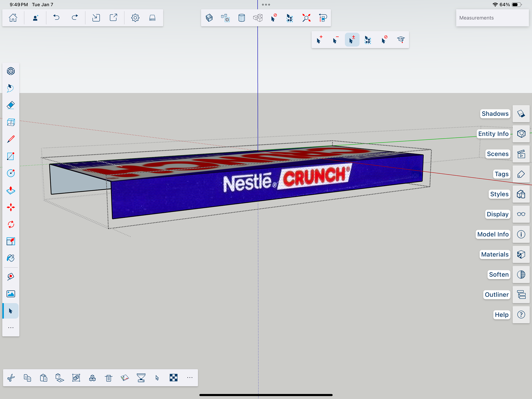Select the Pencil line tool
Screen dimensions: 532x399
coord(11,139)
